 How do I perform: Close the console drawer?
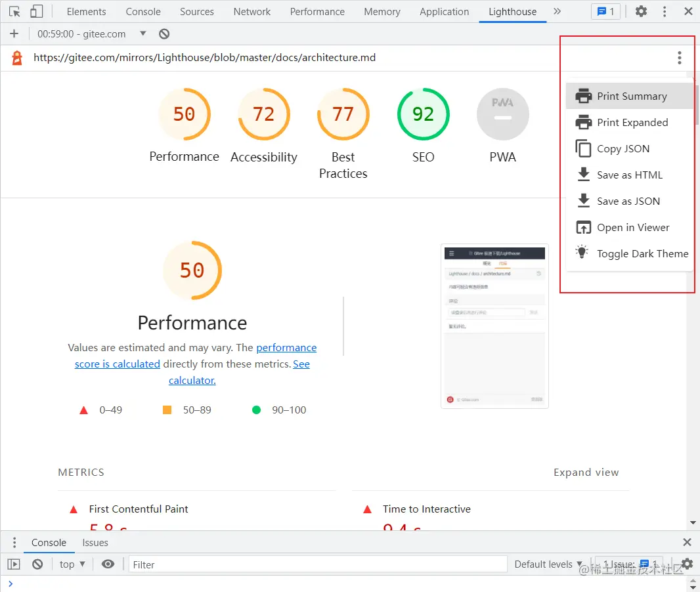click(x=687, y=542)
